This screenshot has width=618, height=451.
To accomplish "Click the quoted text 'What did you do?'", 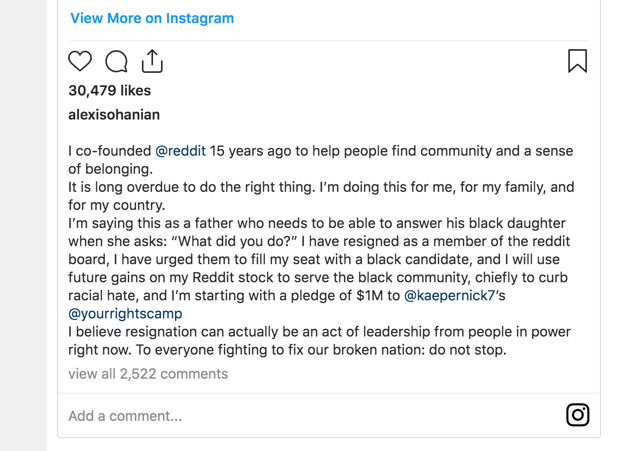I will coord(234,241).
